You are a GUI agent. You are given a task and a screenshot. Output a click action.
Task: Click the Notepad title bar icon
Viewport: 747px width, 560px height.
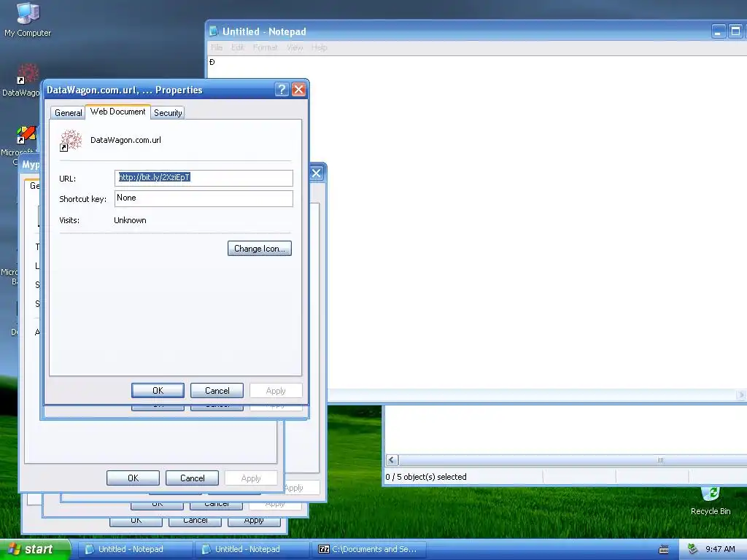214,31
